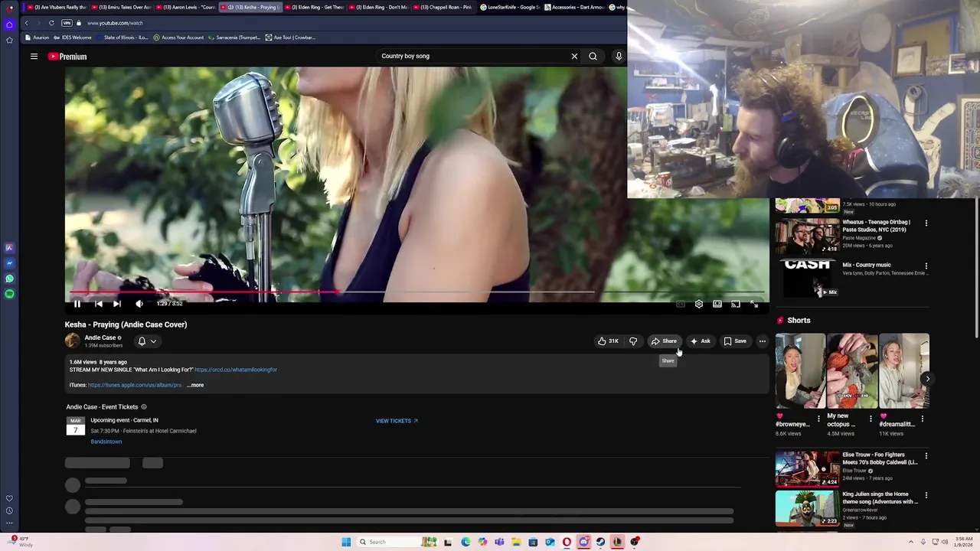The image size is (980, 551).
Task: Go to YouTube Premium home logo
Action: (67, 57)
